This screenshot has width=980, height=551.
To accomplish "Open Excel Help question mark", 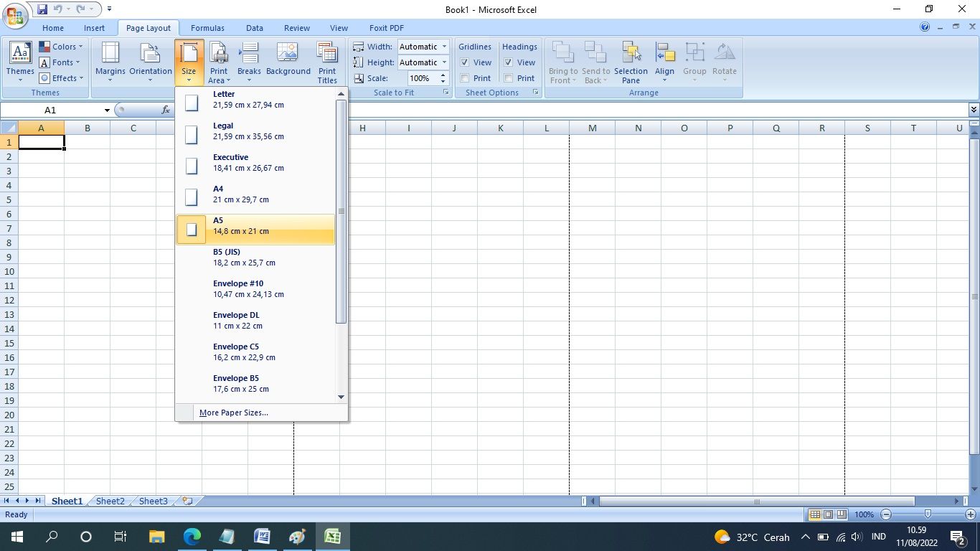I will [x=925, y=27].
